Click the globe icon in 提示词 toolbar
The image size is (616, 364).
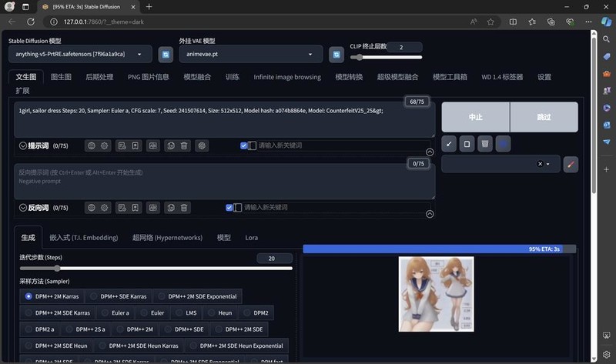[x=91, y=145]
